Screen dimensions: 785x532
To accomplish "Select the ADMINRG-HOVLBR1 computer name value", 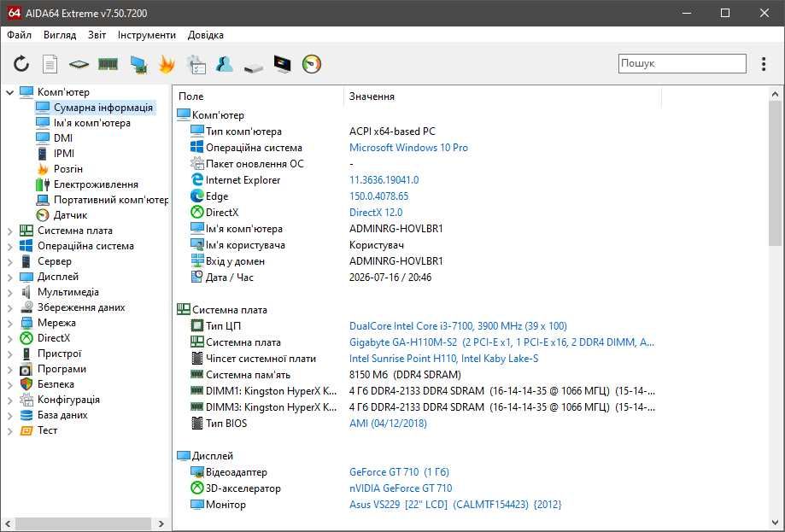I will [396, 229].
